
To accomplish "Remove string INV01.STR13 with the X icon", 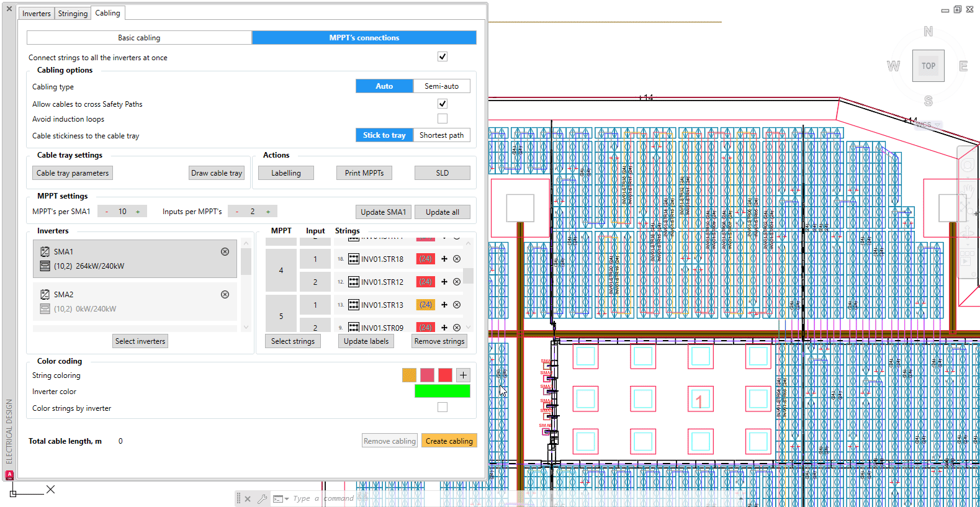I will (457, 305).
